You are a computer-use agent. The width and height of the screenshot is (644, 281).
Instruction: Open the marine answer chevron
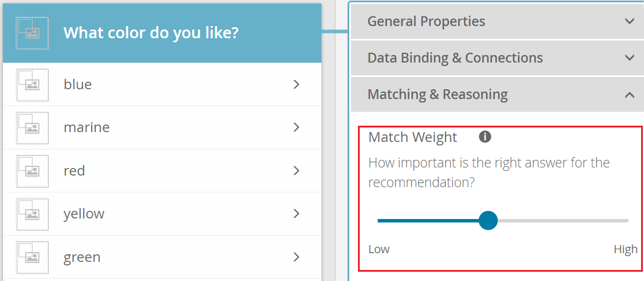296,127
